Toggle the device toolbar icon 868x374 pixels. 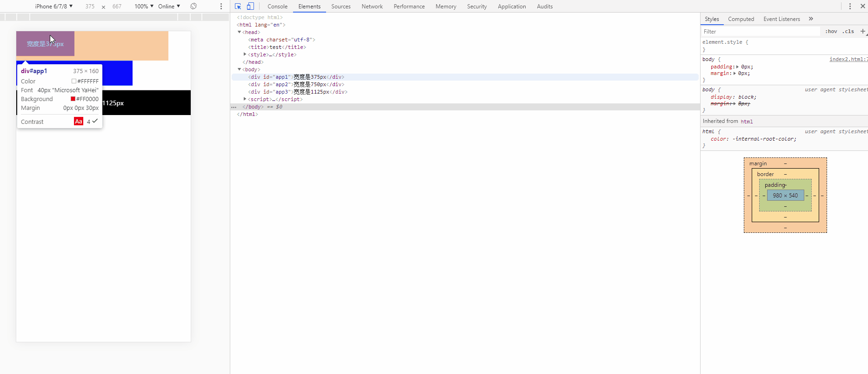point(250,7)
